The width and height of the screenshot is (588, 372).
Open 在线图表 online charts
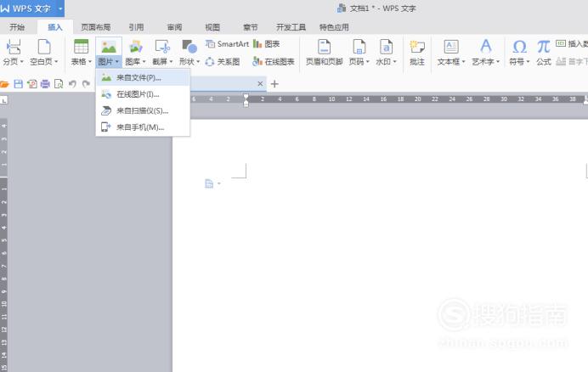274,61
